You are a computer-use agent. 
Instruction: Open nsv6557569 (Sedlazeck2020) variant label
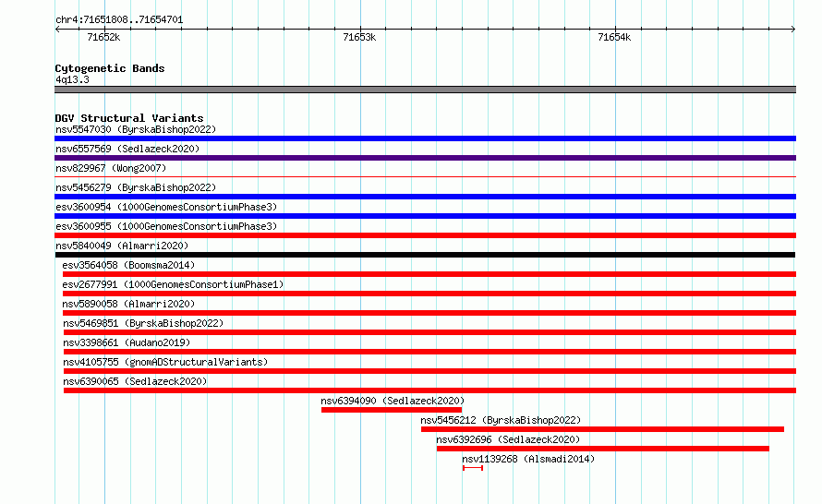tap(127, 149)
